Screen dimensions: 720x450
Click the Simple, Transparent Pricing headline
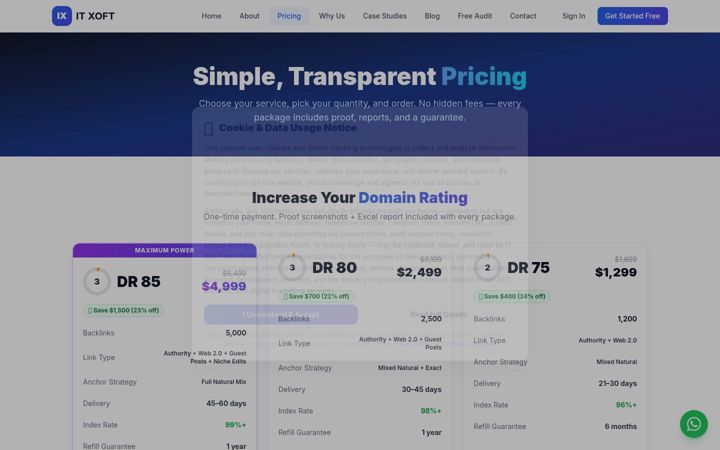(360, 77)
